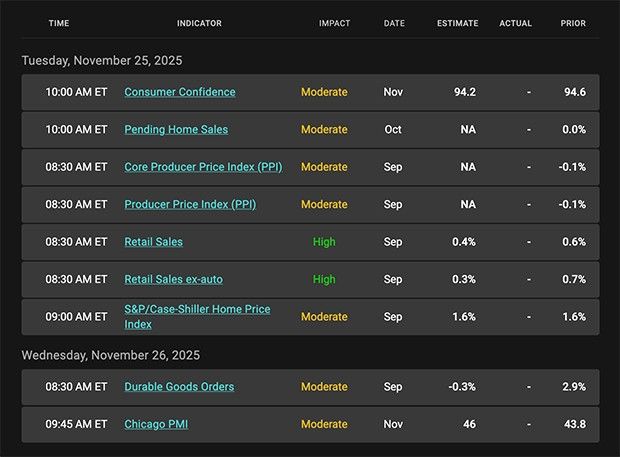Open the Producer Price Index (PPI) link

coord(190,204)
